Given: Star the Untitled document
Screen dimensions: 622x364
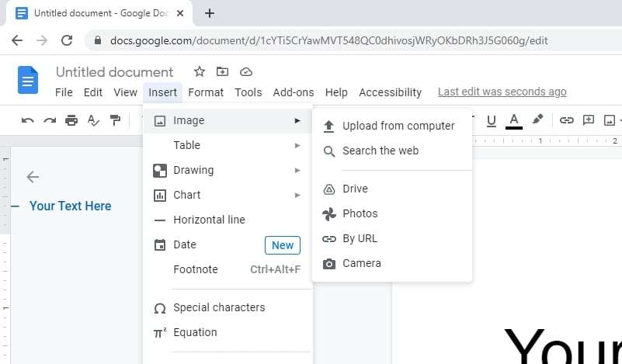Looking at the screenshot, I should click(x=199, y=71).
